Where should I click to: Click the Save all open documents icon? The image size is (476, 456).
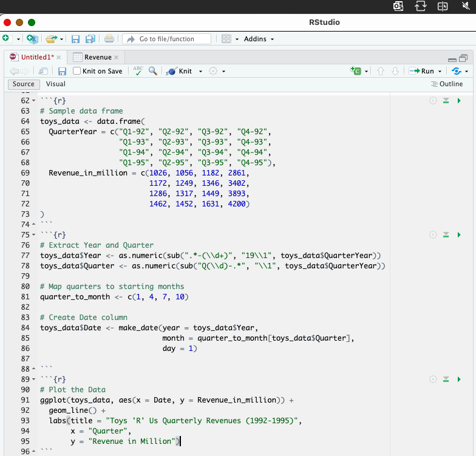90,39
